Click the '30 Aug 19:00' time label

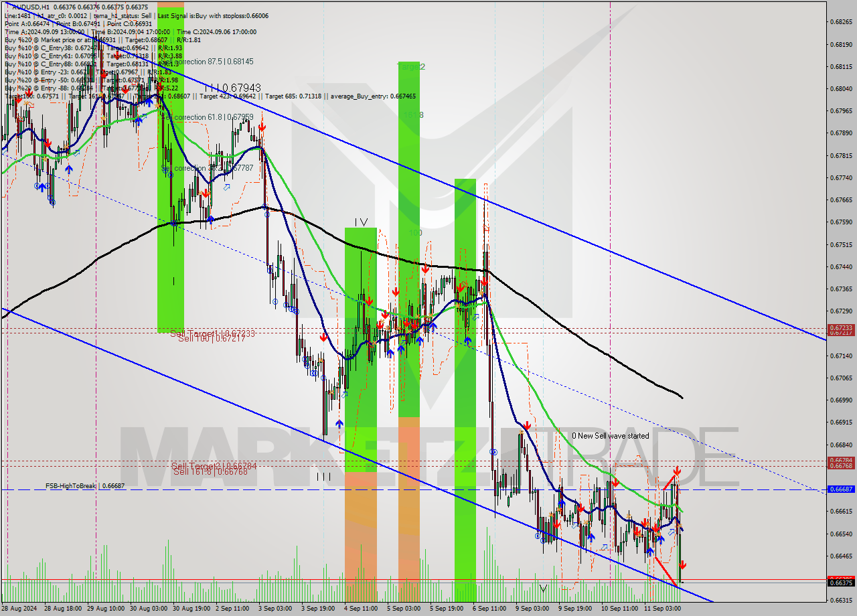tap(191, 609)
